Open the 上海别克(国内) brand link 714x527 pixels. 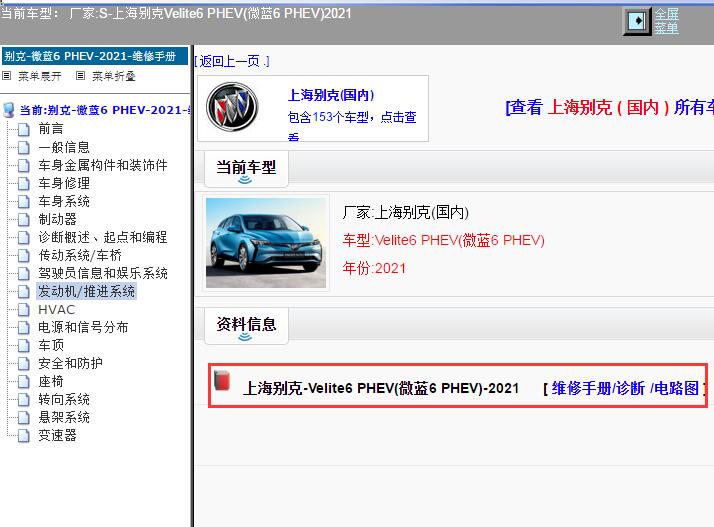(331, 95)
